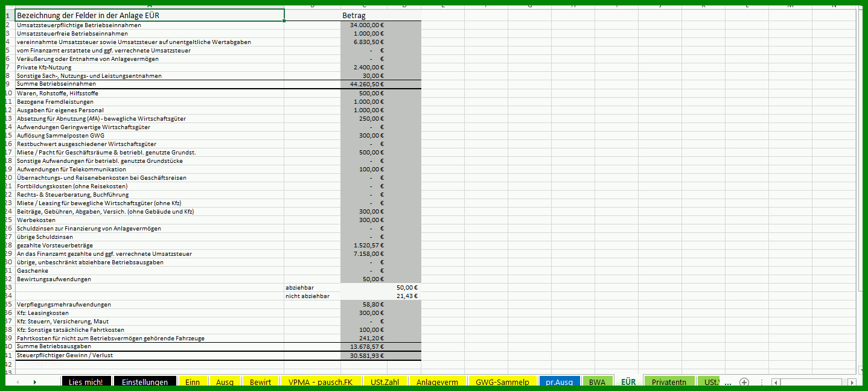Select 'Steuerpflichtiger Gewinn / Verlust' label
This screenshot has width=868, height=391.
click(65, 355)
